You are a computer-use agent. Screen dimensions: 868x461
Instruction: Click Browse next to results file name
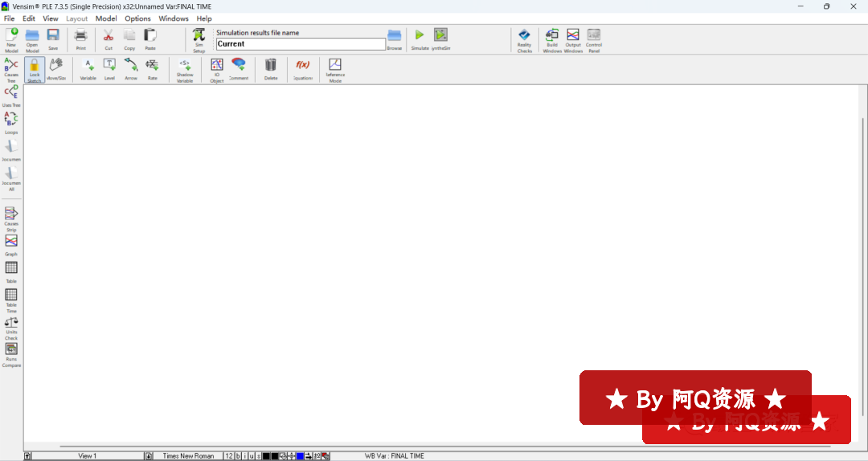(394, 39)
